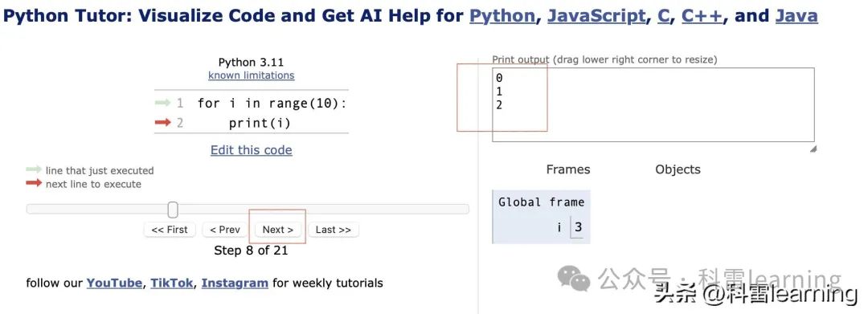Open the Edit this code link

pyautogui.click(x=252, y=150)
